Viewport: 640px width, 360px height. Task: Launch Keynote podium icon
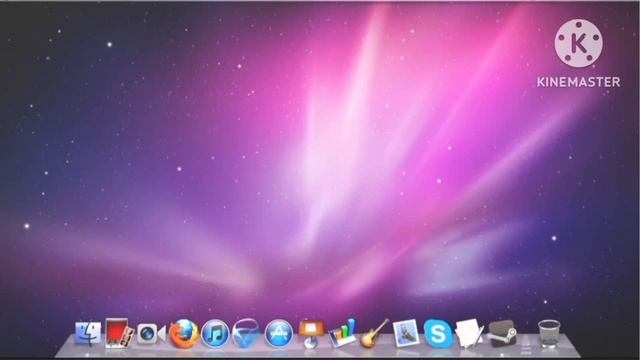(311, 334)
